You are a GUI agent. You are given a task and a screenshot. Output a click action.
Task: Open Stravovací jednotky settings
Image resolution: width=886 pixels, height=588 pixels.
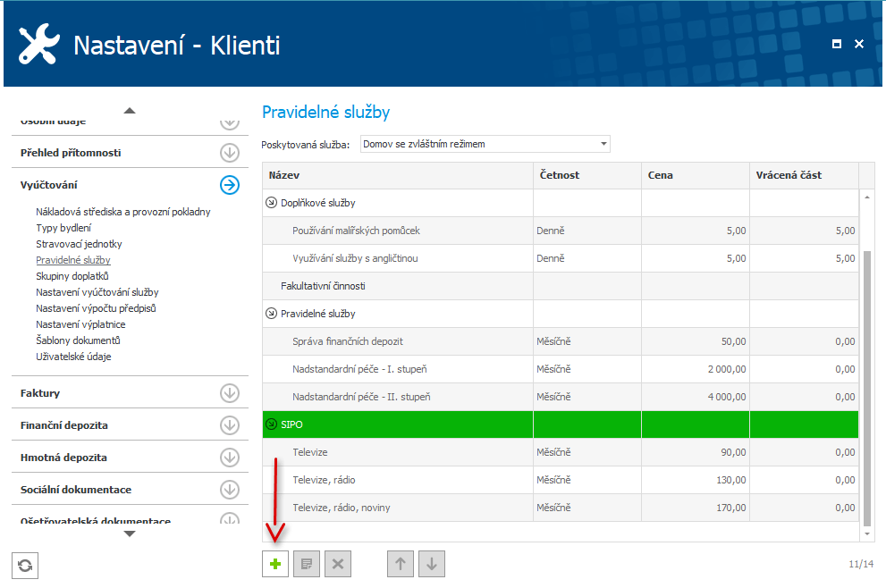coord(79,244)
